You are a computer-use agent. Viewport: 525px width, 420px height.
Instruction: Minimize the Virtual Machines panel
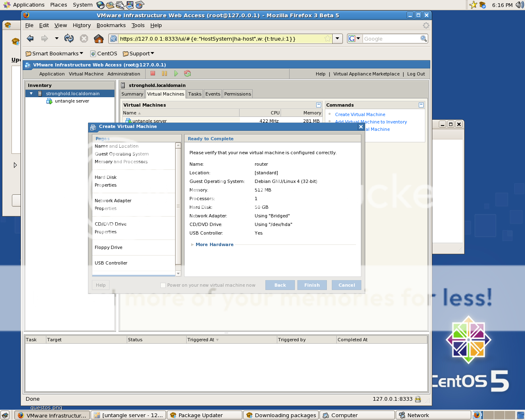318,105
